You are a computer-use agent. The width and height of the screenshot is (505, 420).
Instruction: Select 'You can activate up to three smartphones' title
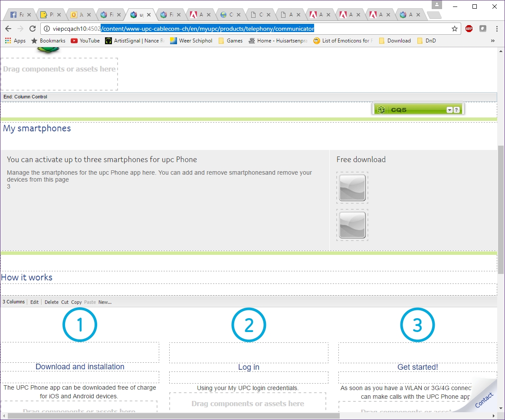(x=102, y=160)
